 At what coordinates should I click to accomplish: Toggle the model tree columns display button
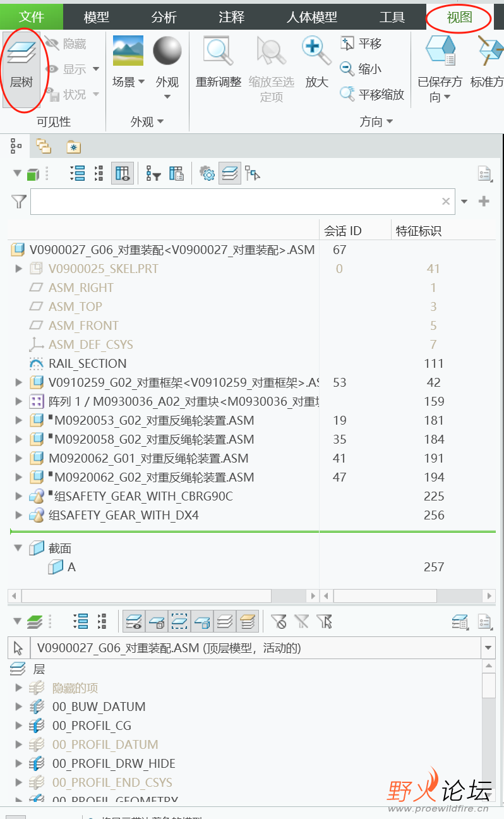pyautogui.click(x=123, y=174)
